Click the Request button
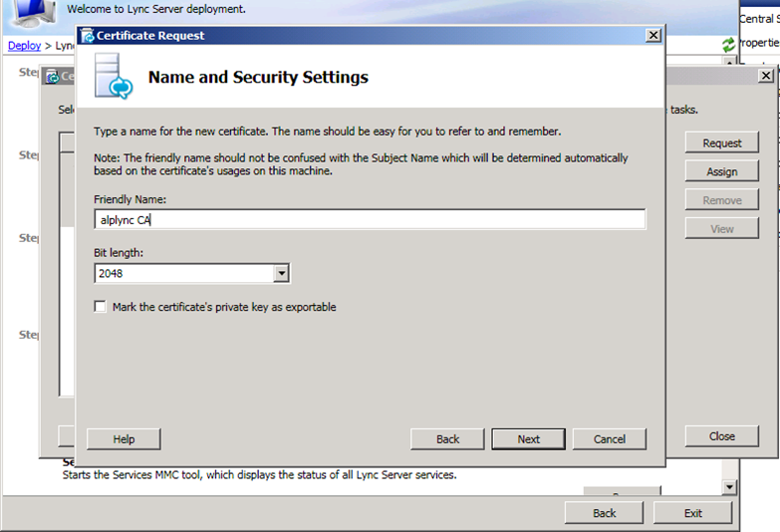Image resolution: width=780 pixels, height=532 pixels. 722,142
